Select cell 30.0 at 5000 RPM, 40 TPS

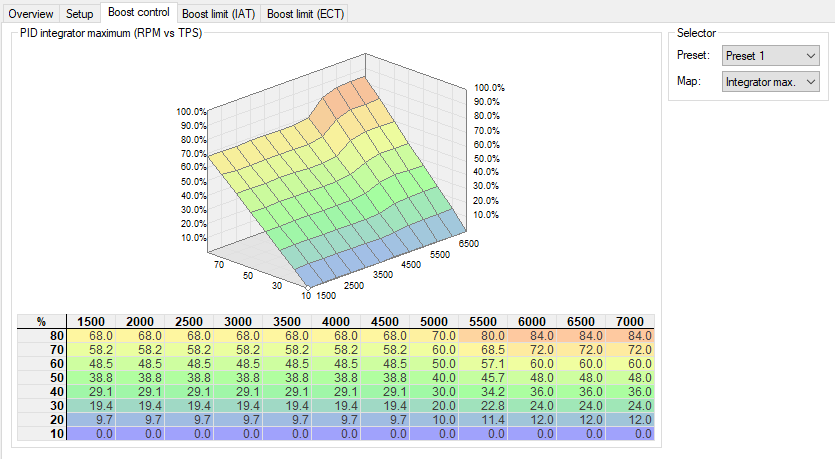[434, 391]
